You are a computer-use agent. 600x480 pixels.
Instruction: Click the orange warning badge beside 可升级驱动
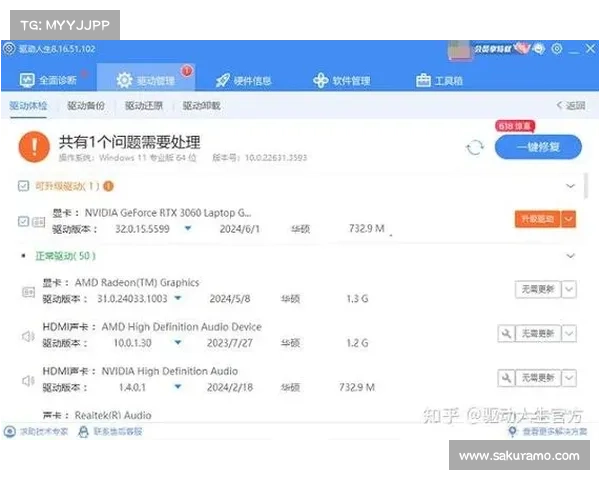pos(109,186)
